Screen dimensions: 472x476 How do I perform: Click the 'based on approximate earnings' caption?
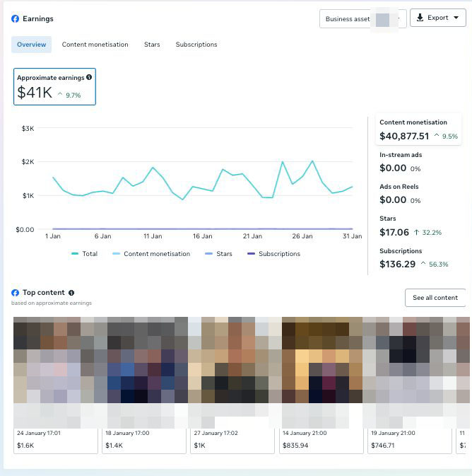[x=52, y=303]
